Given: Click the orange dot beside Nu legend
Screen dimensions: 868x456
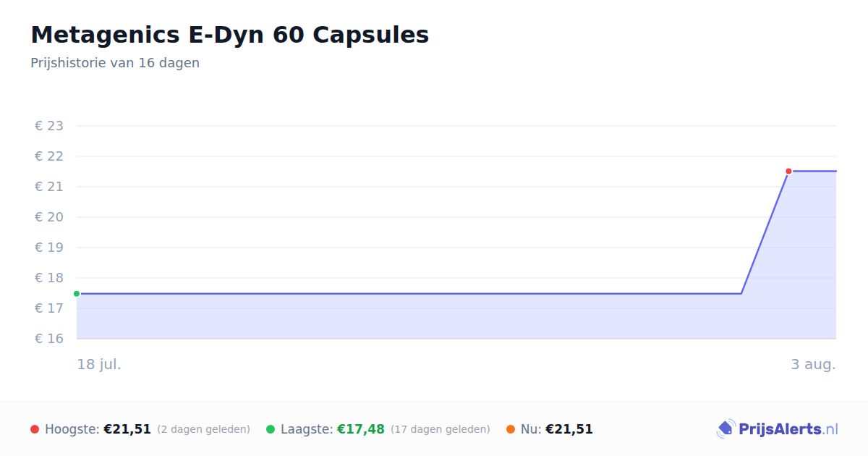Looking at the screenshot, I should coord(511,429).
